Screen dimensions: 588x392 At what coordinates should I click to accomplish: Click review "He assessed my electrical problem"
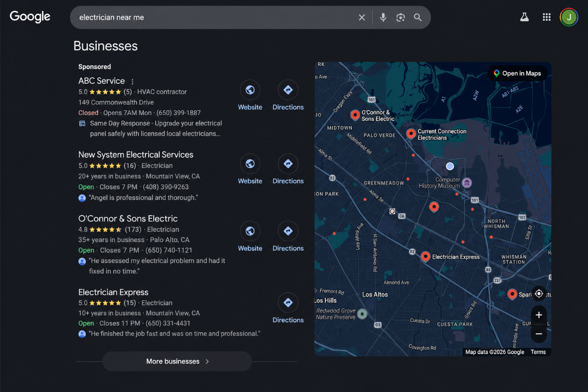[x=157, y=266]
